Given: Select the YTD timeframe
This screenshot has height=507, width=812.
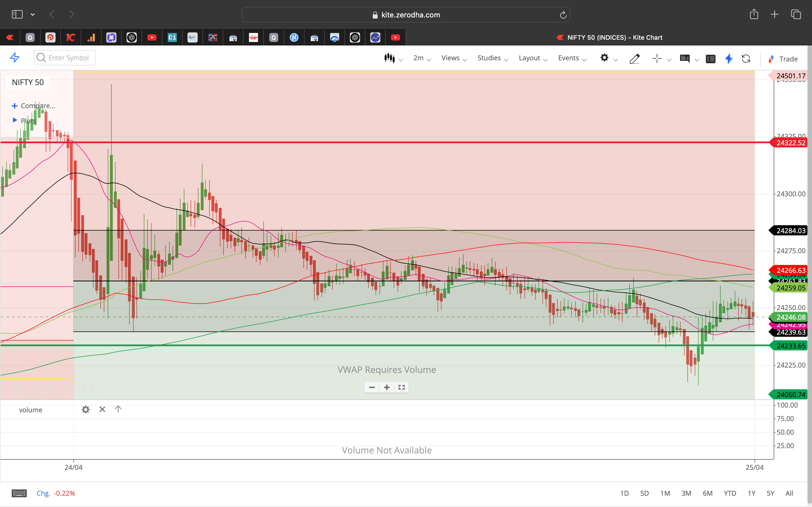Looking at the screenshot, I should [x=730, y=493].
